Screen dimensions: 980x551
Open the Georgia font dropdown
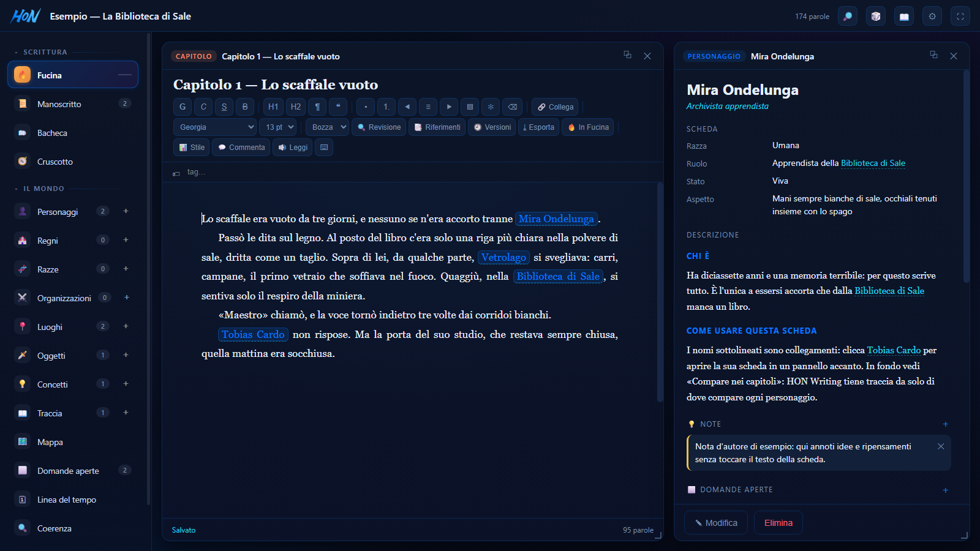coord(215,127)
